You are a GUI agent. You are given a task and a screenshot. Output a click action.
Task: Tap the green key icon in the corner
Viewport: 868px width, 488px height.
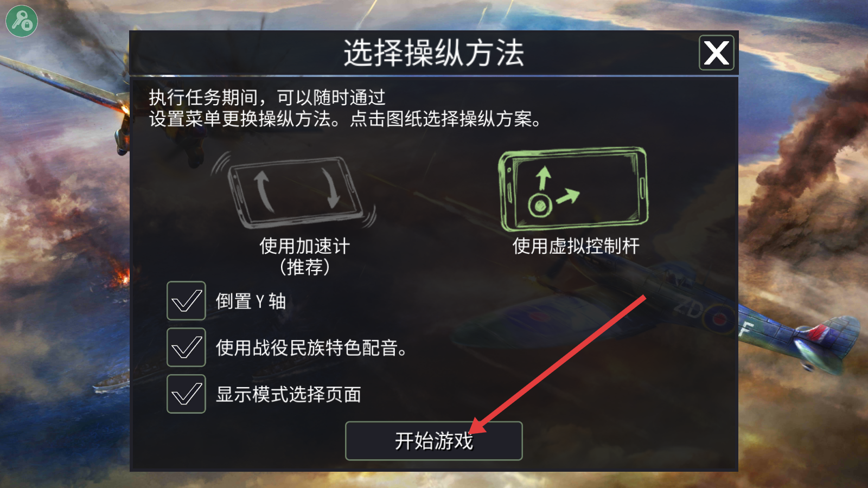(x=22, y=21)
